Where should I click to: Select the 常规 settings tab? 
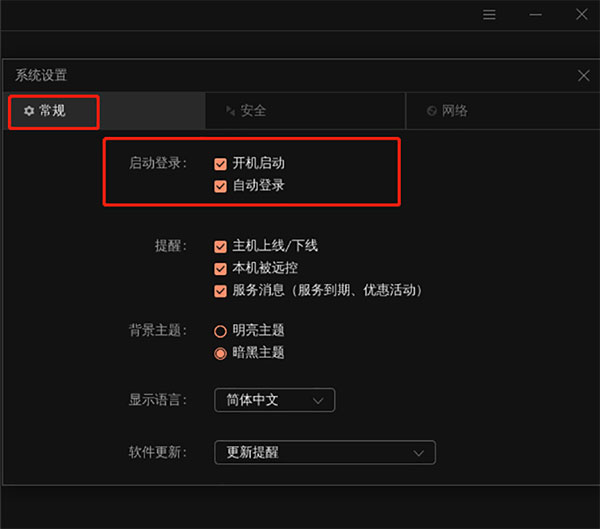tap(53, 111)
